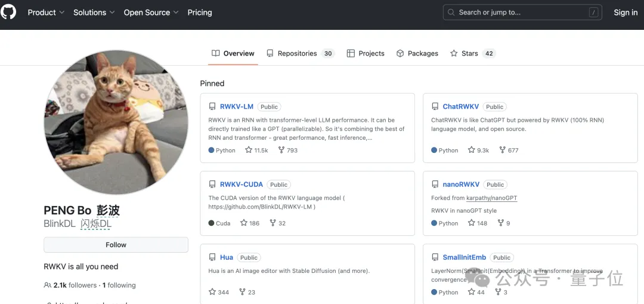The image size is (644, 304).
Task: Click the star icon on Hua repository
Action: (212, 292)
